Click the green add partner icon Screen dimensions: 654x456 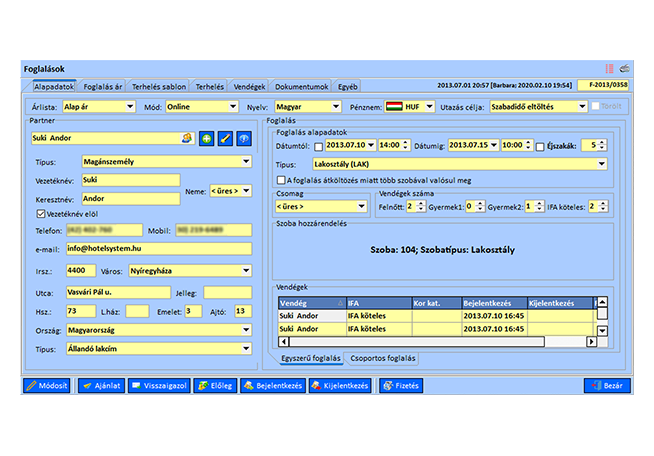click(207, 138)
